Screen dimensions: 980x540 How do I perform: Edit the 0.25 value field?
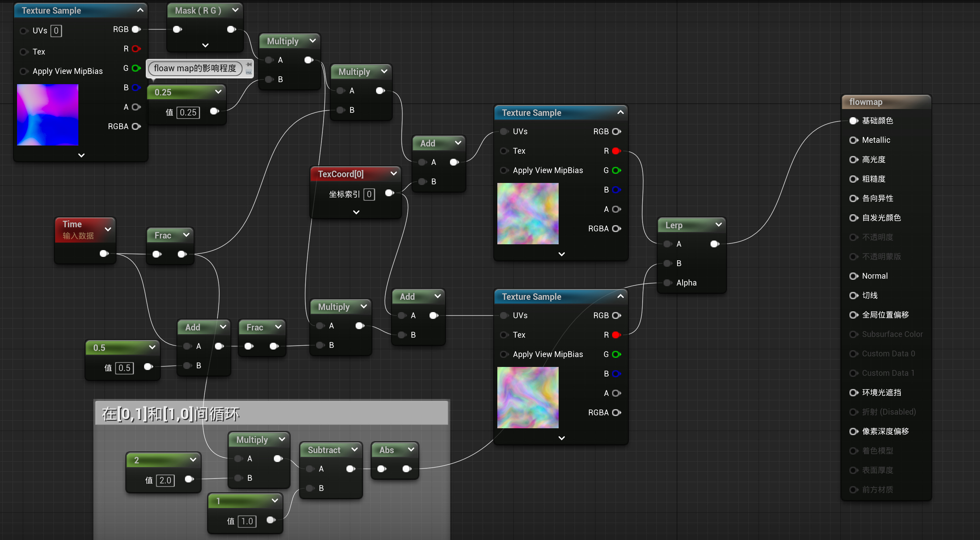pyautogui.click(x=188, y=112)
